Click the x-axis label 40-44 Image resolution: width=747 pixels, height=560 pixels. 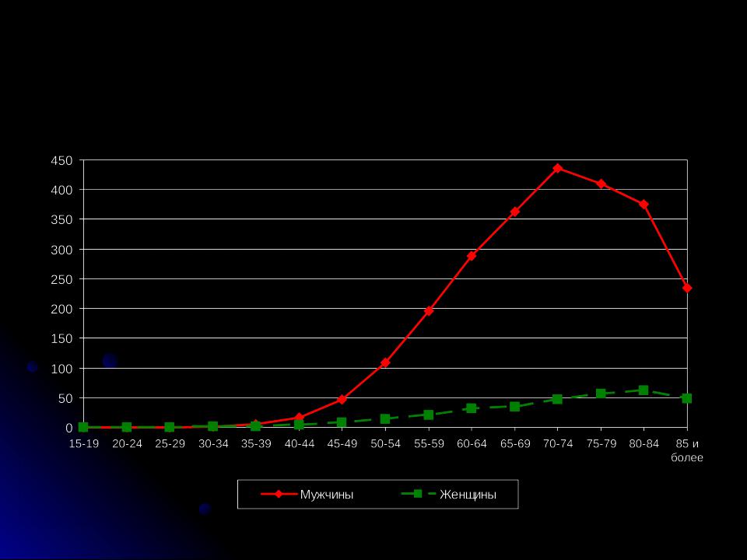tap(300, 444)
